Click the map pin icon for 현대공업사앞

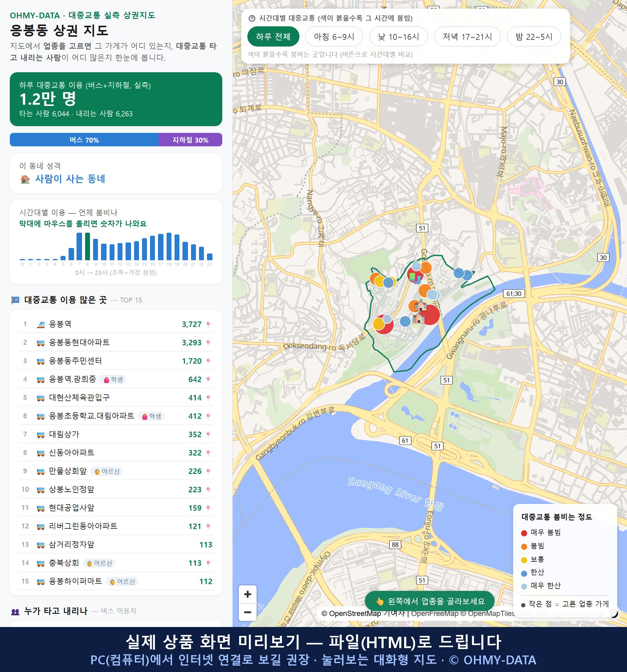click(208, 508)
